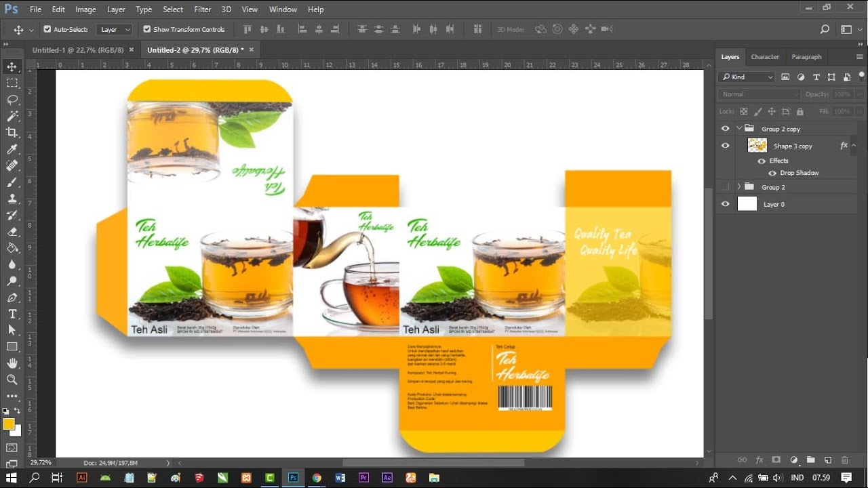Image resolution: width=868 pixels, height=488 pixels.
Task: Hide the Group 2 copy group
Action: pyautogui.click(x=726, y=129)
